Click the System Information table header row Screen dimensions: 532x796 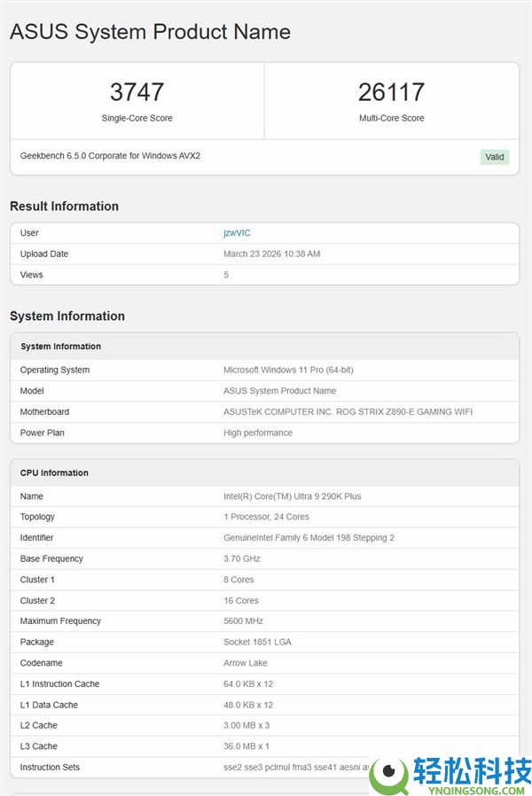(264, 347)
